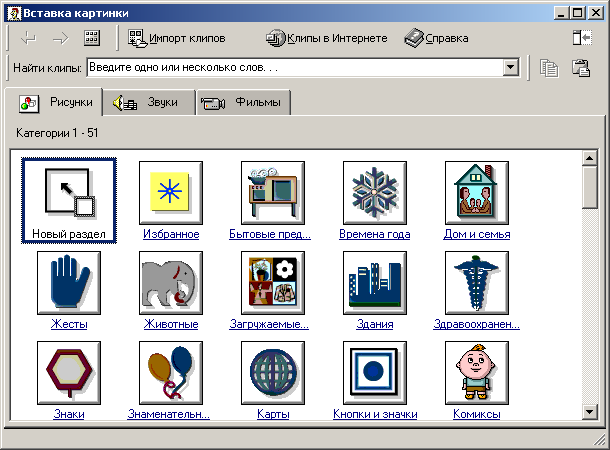
Task: Open the Знаки sign icon
Action: click(x=69, y=373)
